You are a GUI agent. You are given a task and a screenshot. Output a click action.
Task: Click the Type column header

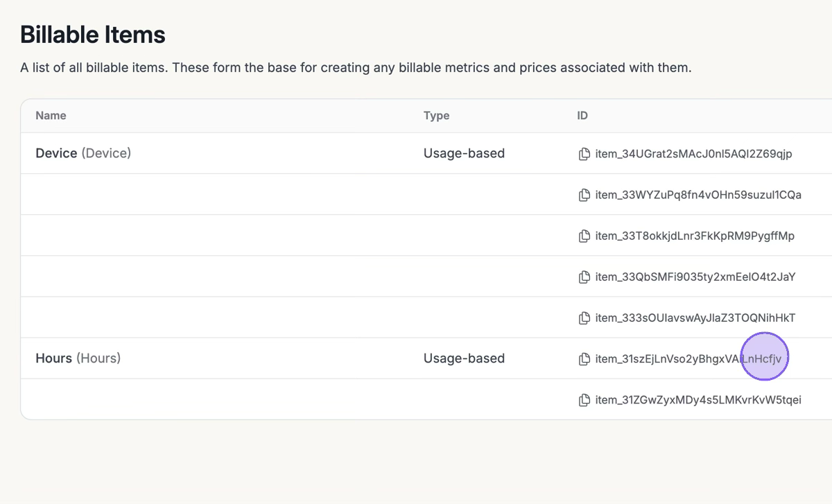tap(436, 116)
